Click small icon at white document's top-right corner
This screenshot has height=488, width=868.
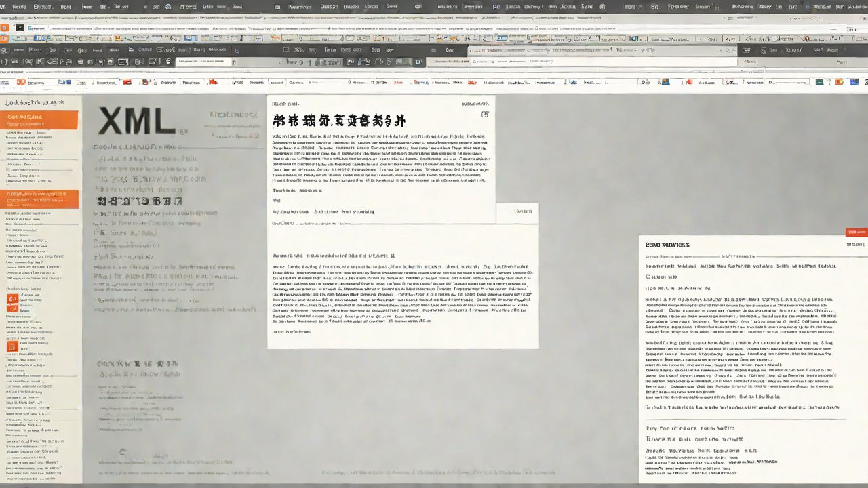[x=484, y=115]
